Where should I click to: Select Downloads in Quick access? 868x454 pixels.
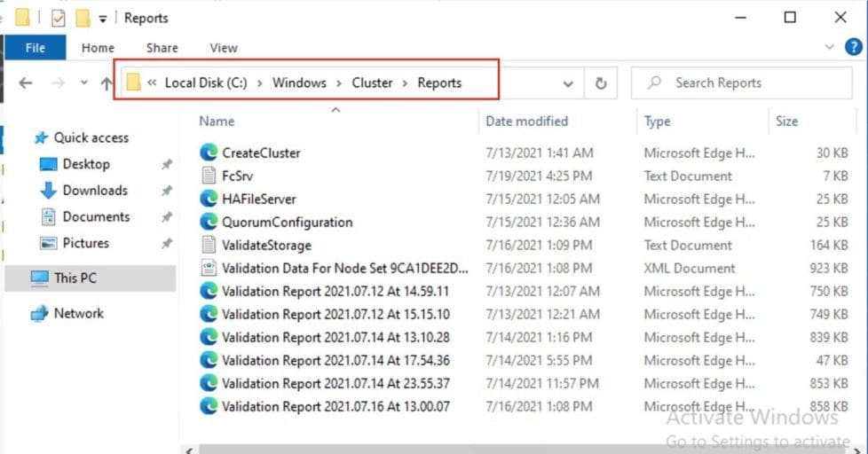coord(95,190)
